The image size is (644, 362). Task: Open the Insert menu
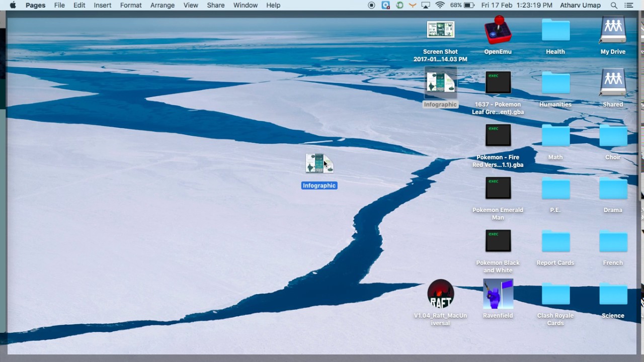103,5
